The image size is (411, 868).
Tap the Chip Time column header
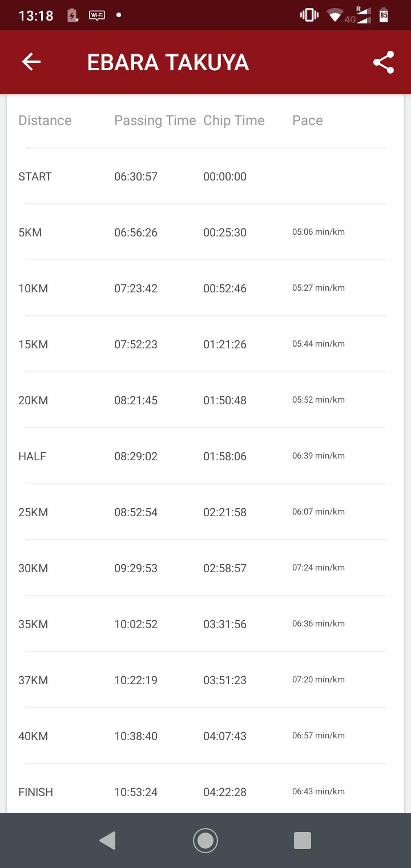coord(234,120)
